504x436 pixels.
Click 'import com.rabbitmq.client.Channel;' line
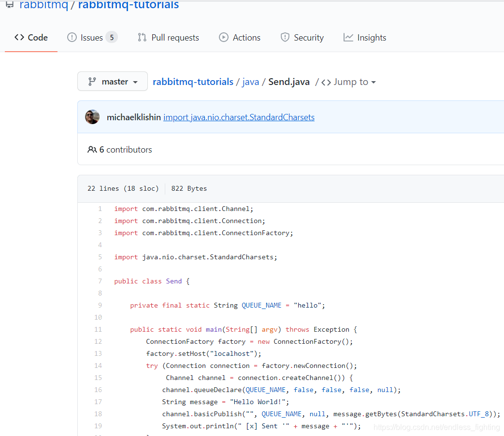(184, 209)
